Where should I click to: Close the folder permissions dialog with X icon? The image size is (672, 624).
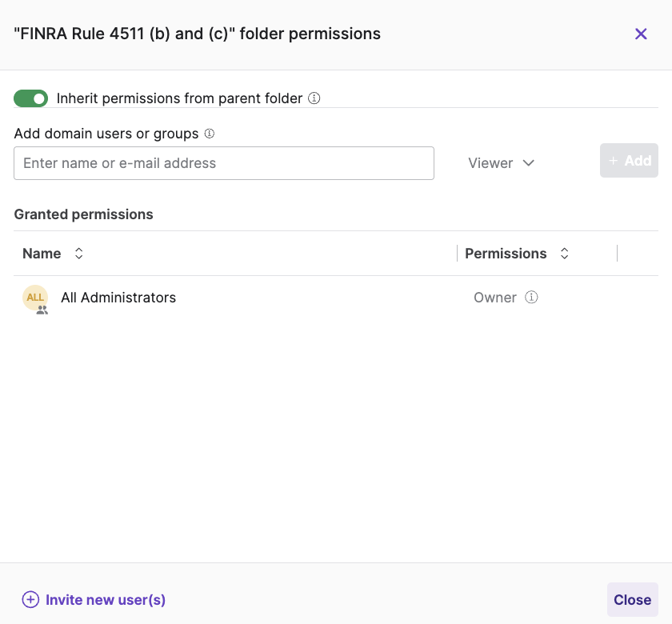pos(641,34)
